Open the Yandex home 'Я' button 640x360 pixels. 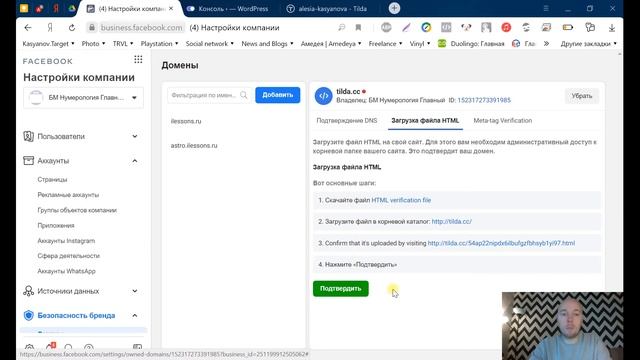pyautogui.click(x=50, y=27)
